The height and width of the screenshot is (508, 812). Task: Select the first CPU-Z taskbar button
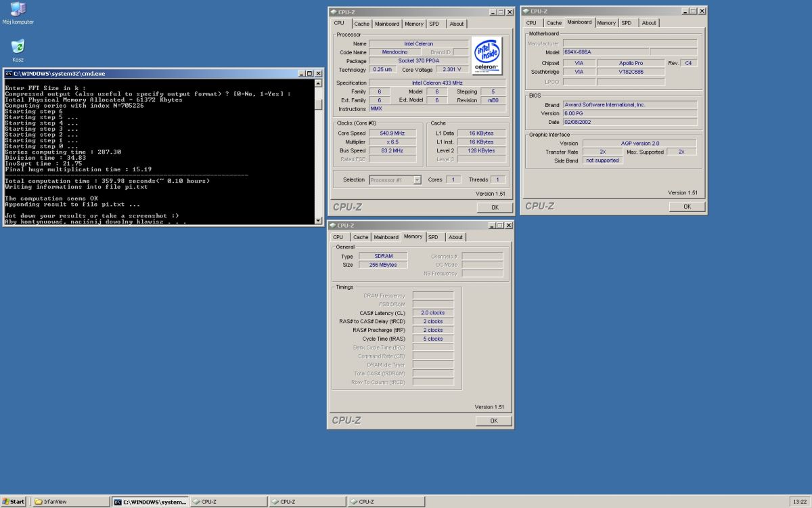click(229, 502)
